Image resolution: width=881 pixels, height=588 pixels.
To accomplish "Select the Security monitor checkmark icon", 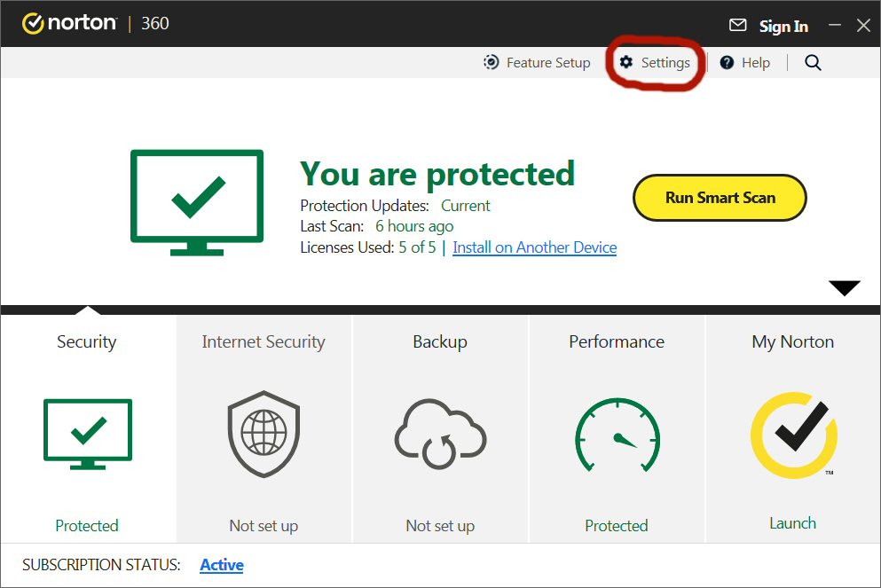I will tap(88, 434).
